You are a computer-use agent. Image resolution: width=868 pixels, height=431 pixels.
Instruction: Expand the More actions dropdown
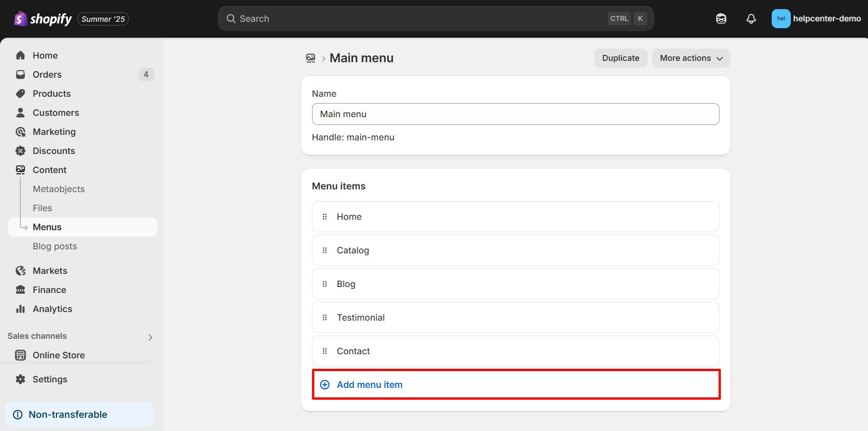tap(690, 58)
